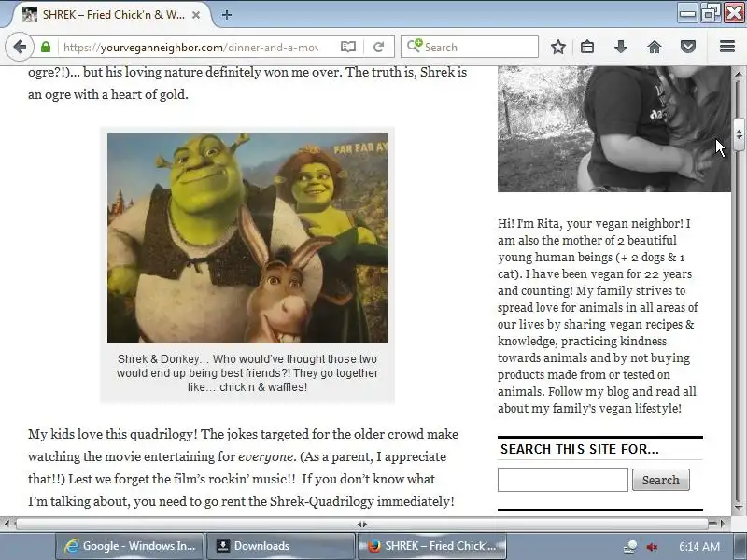The width and height of the screenshot is (747, 560).
Task: Click the vertical scrollbar thumb
Action: pos(739,134)
